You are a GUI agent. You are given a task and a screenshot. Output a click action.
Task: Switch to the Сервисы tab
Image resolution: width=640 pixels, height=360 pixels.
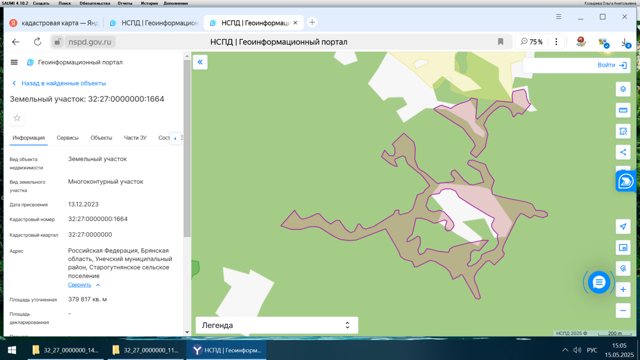[x=67, y=138]
